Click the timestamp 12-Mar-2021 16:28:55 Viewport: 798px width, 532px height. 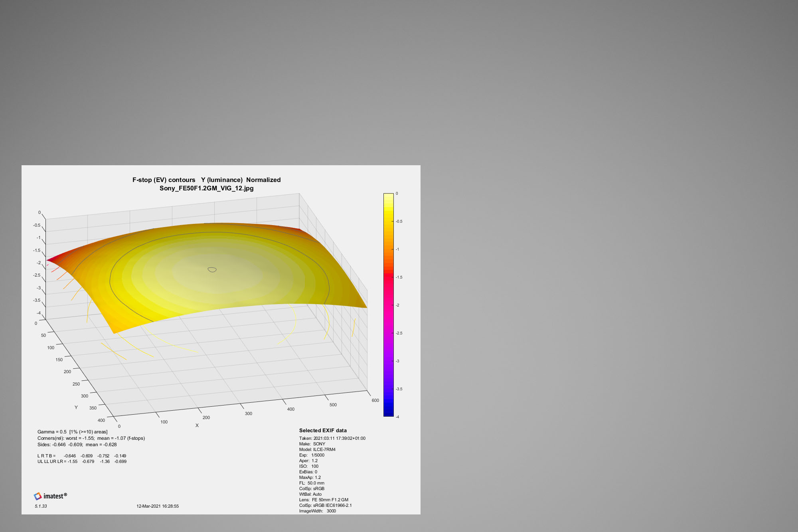158,506
